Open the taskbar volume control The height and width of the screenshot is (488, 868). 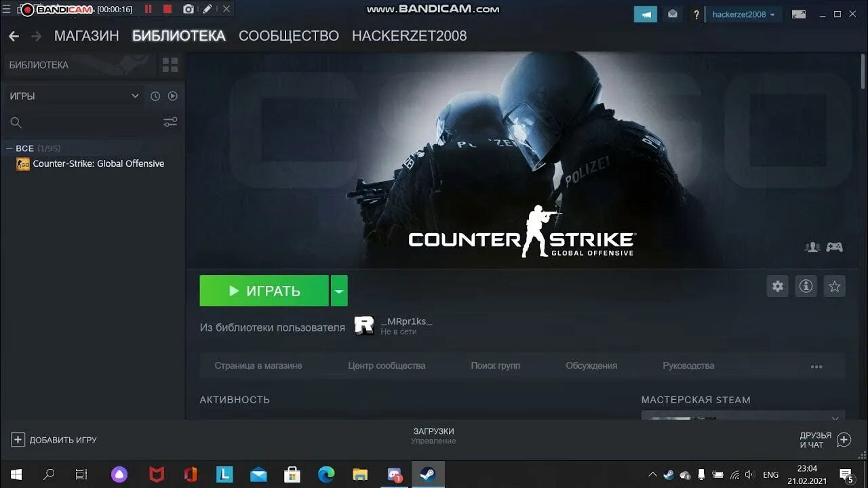click(x=750, y=474)
